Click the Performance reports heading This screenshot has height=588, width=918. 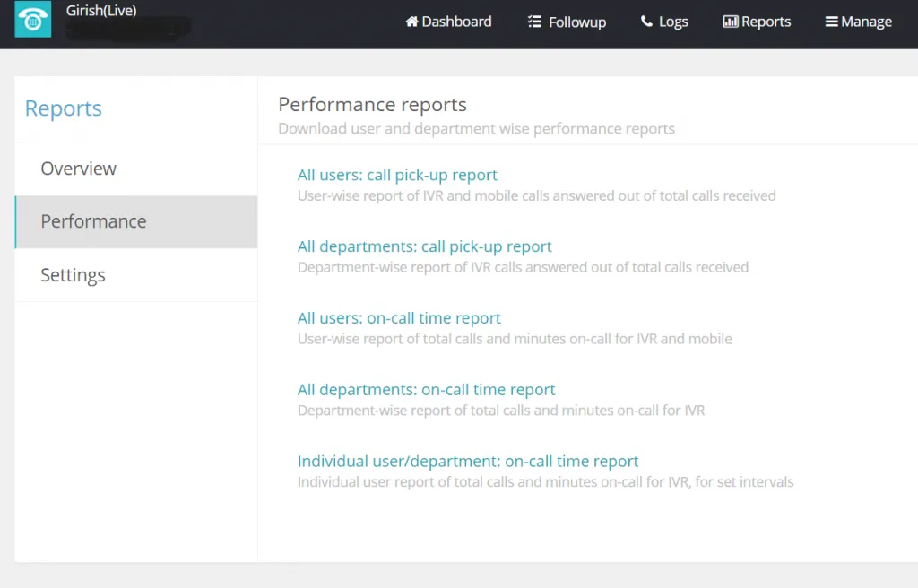coord(372,104)
